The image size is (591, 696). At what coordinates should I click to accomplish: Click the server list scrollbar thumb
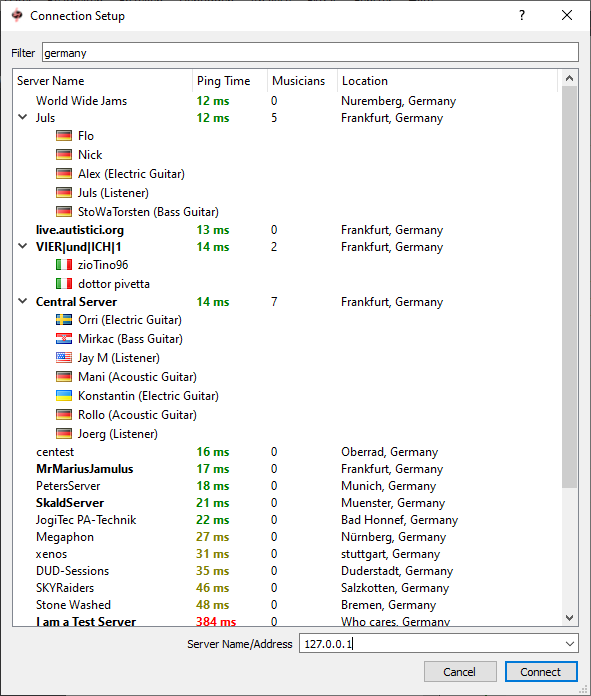point(570,287)
